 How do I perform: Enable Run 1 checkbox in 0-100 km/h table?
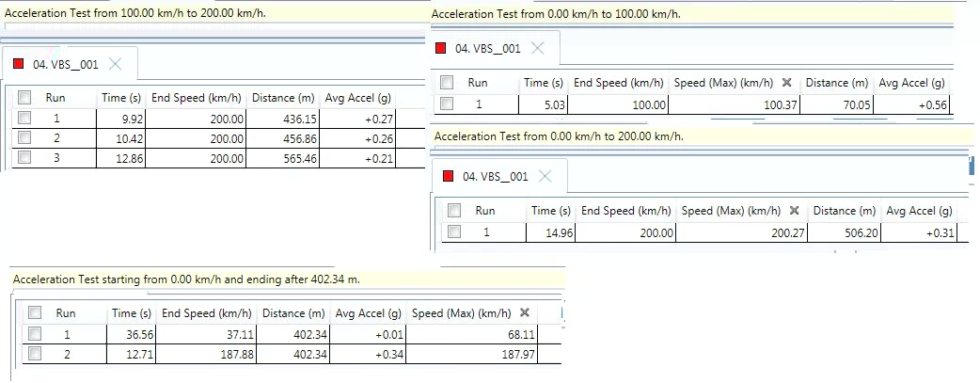click(x=447, y=104)
